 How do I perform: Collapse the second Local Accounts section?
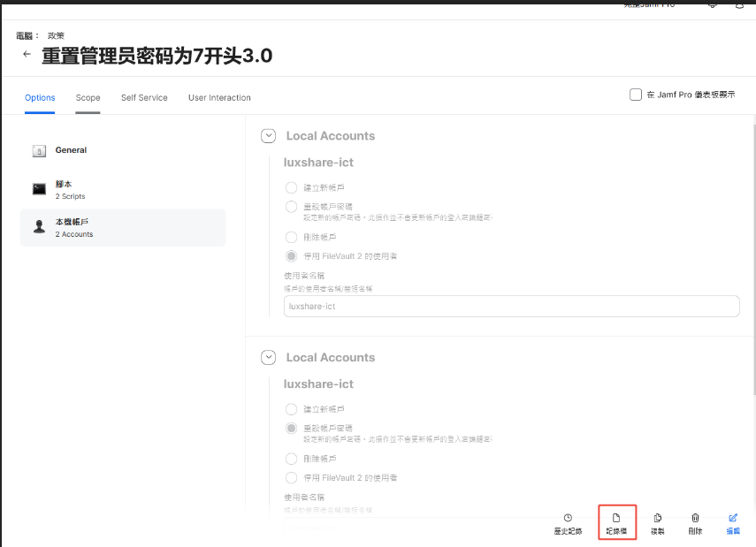pos(268,358)
